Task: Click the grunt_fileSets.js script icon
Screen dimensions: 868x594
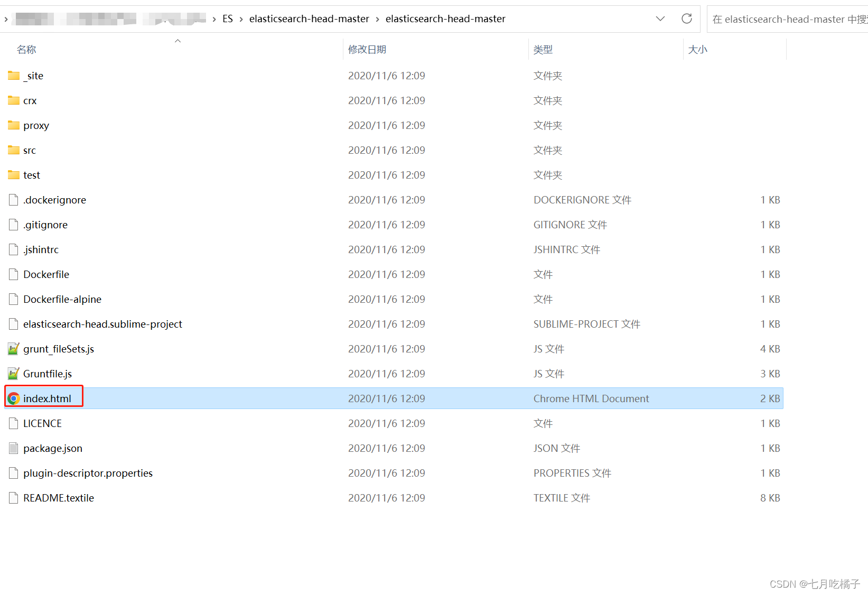Action: 14,349
